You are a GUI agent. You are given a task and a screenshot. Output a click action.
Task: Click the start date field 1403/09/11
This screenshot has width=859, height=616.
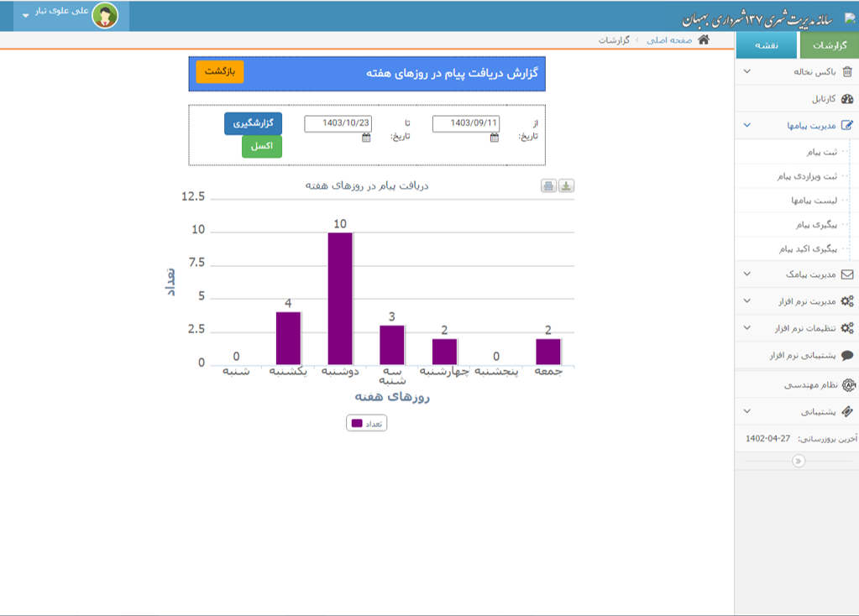[466, 123]
